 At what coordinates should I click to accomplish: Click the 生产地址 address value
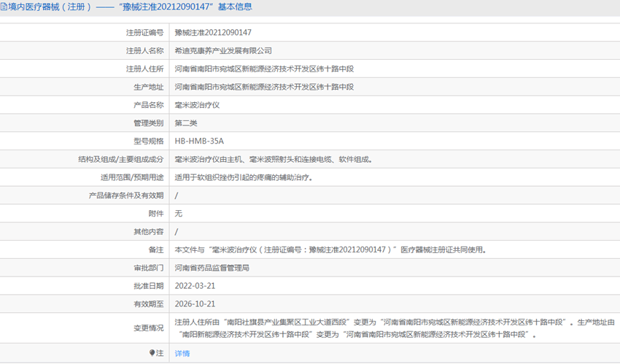264,87
